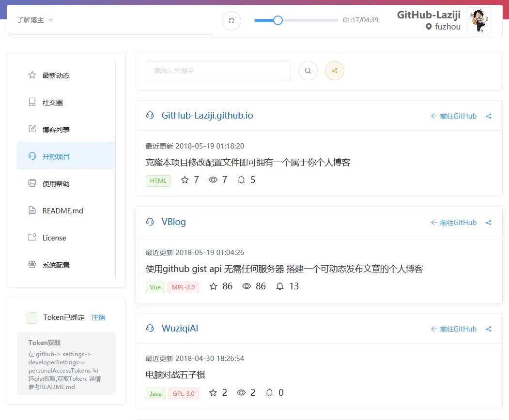Click the headset icon beside 开源项目
Image resolution: width=509 pixels, height=420 pixels.
point(32,156)
